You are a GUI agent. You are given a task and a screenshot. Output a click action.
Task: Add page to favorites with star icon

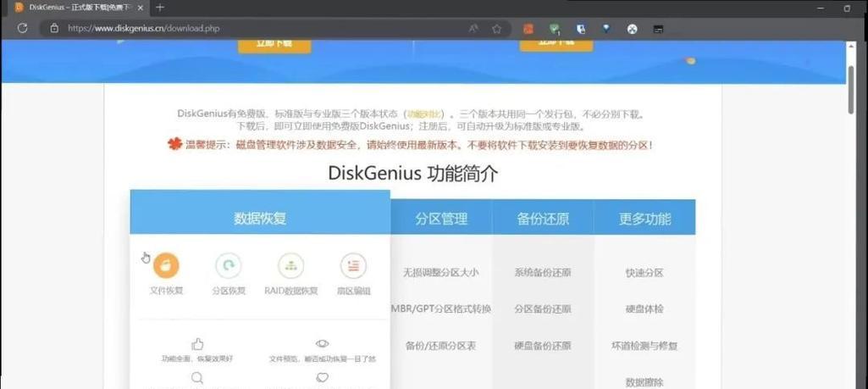(496, 29)
